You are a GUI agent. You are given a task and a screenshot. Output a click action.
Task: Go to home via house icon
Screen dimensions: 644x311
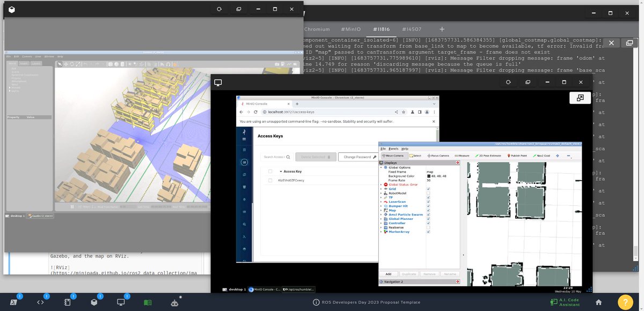click(x=598, y=302)
